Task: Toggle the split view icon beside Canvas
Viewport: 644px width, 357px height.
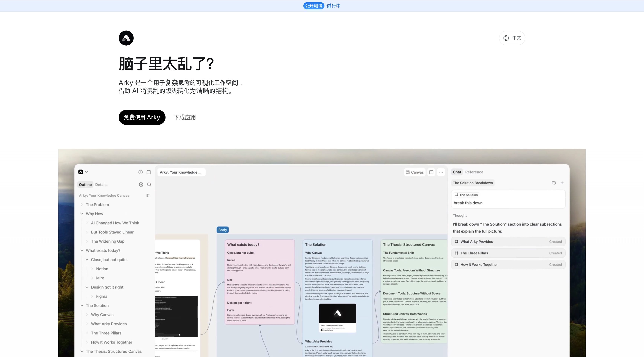Action: (431, 172)
